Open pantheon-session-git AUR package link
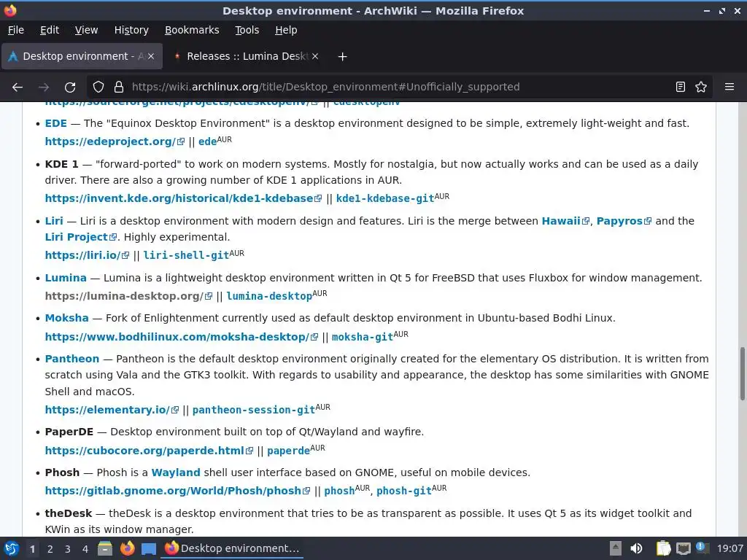 [253, 410]
